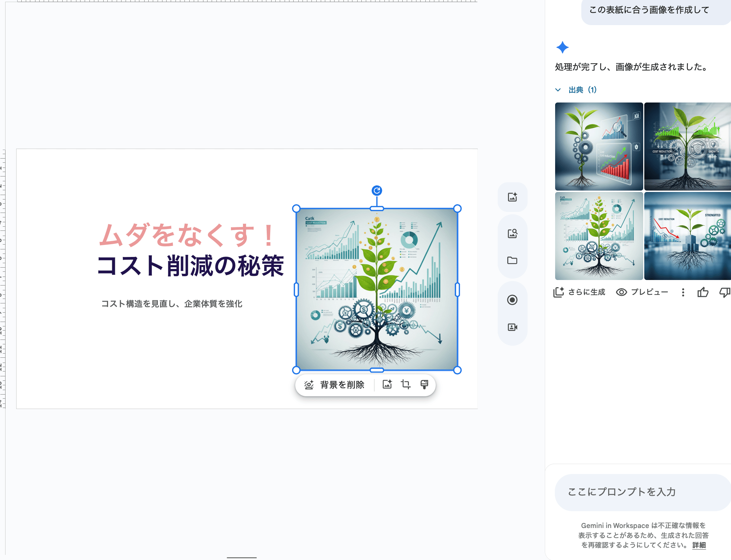The image size is (731, 560).
Task: Click the thumbs up feedback icon
Action: pyautogui.click(x=703, y=292)
